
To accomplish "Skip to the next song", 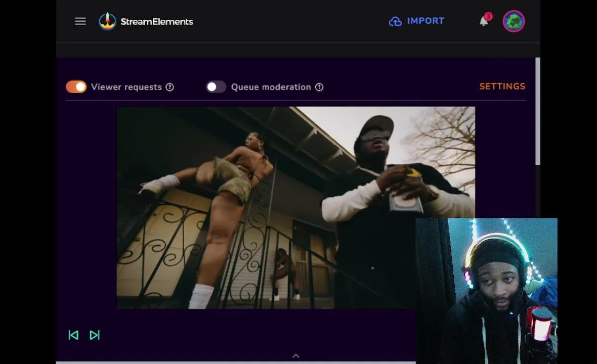I will [x=95, y=335].
